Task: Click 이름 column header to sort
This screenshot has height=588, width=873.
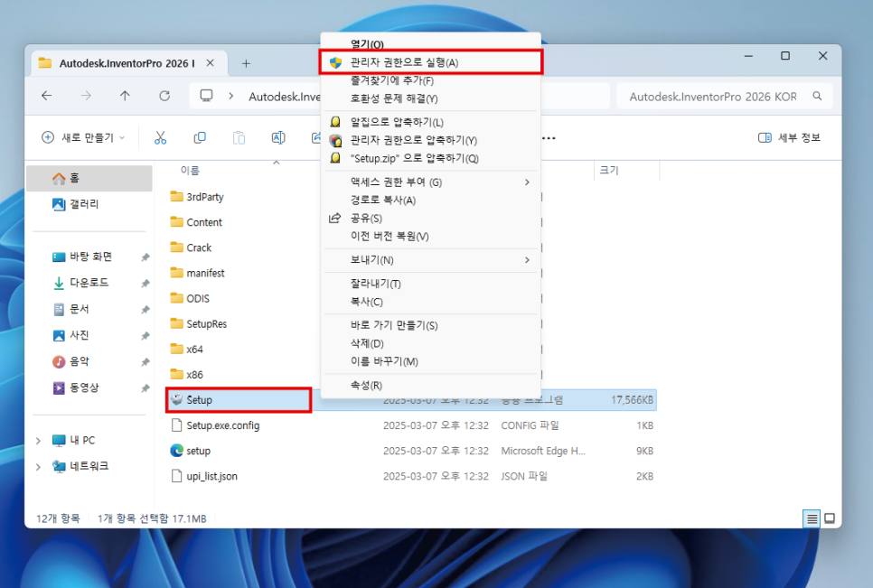Action: point(191,170)
